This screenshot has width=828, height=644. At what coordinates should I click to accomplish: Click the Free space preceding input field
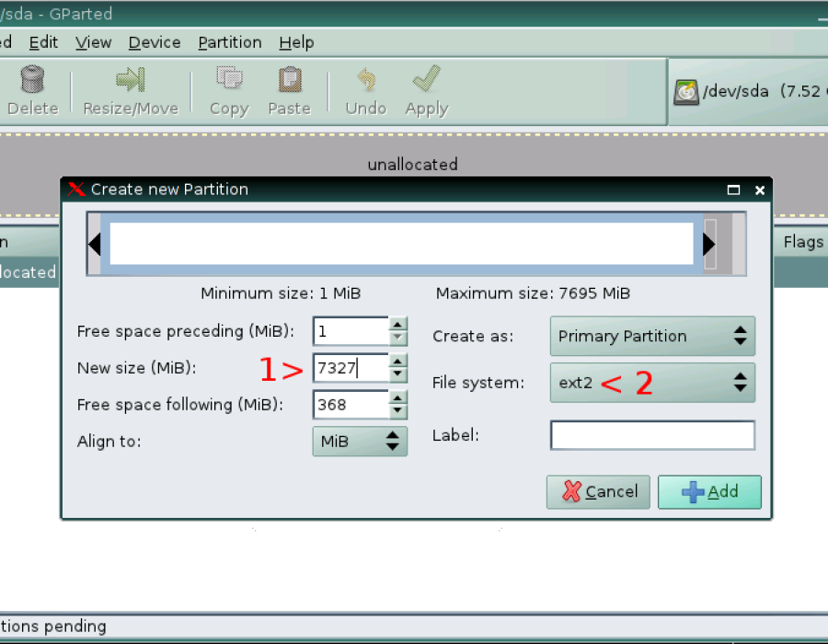[351, 331]
